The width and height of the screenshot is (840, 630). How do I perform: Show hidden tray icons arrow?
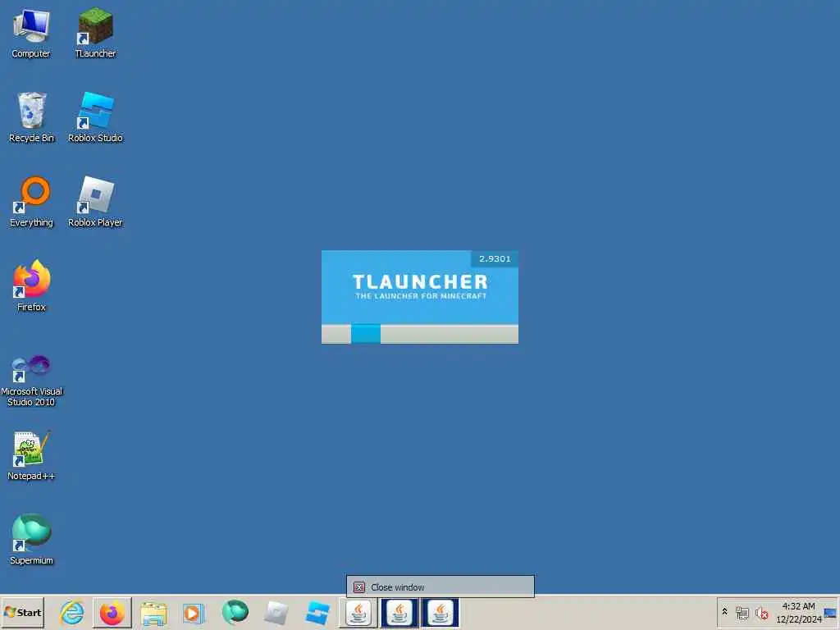click(725, 611)
